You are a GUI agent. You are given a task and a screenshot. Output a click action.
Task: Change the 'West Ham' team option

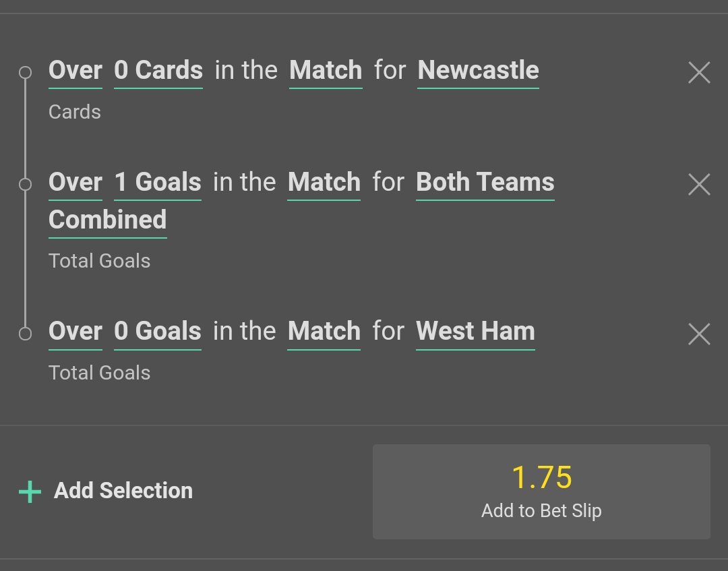point(475,332)
